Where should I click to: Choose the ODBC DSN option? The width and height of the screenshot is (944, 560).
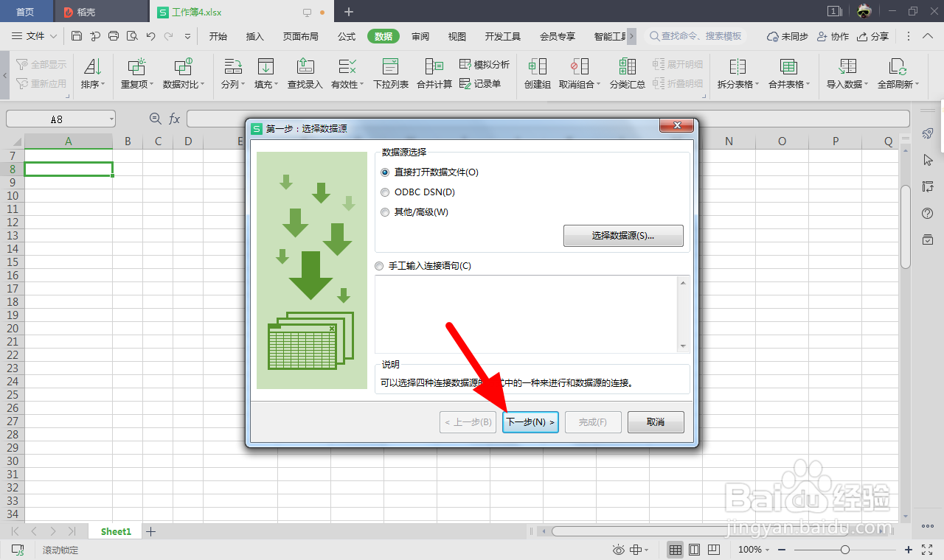[384, 192]
